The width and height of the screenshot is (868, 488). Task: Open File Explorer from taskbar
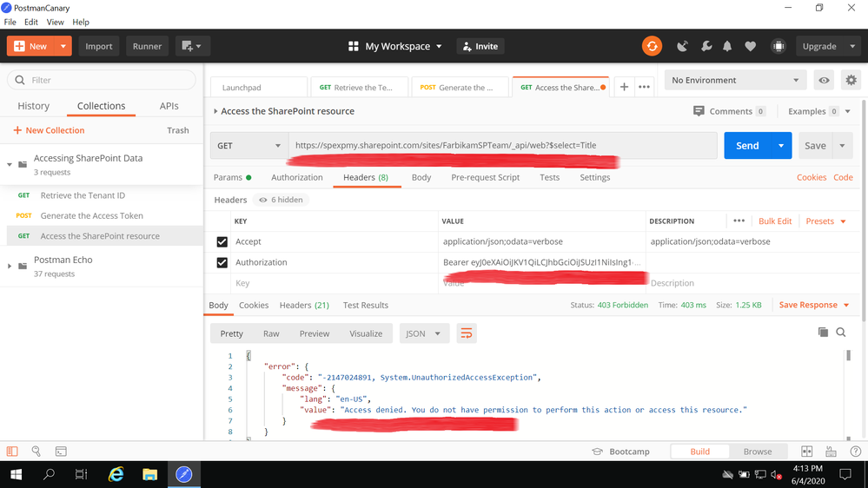coord(149,474)
